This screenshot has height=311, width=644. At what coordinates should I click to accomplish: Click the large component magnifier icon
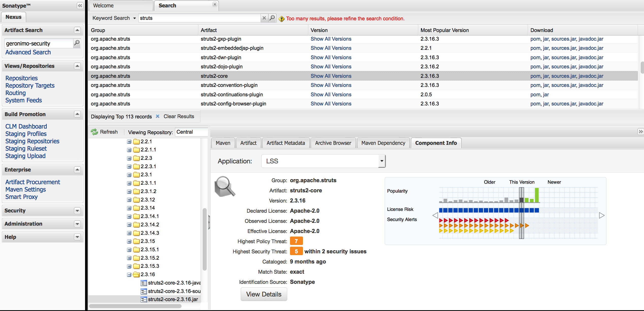(x=224, y=187)
